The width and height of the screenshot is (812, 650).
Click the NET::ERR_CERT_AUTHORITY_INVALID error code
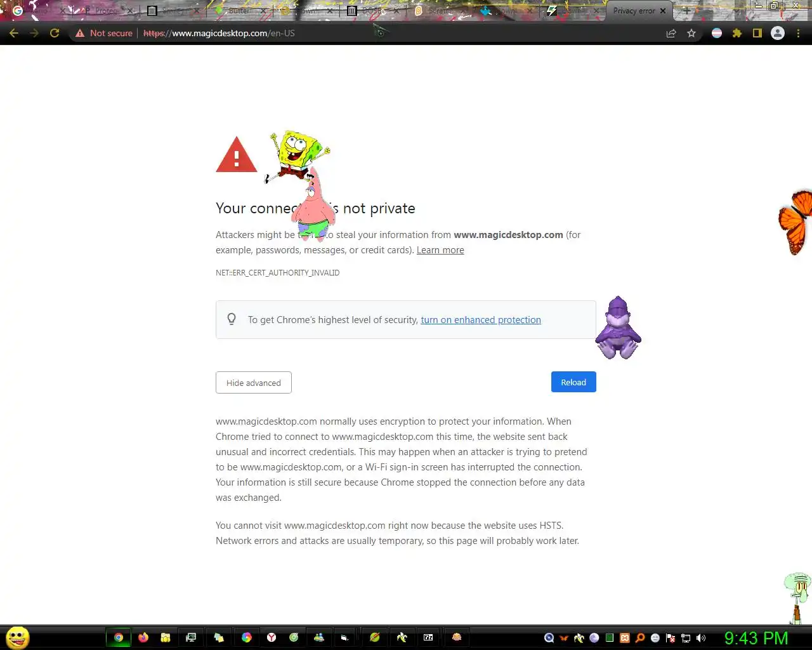[x=277, y=273]
